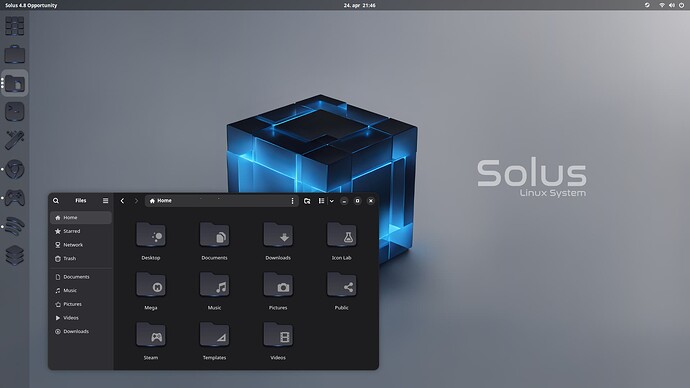Go forward in Files navigation
Image resolution: width=690 pixels, height=388 pixels.
(x=136, y=201)
